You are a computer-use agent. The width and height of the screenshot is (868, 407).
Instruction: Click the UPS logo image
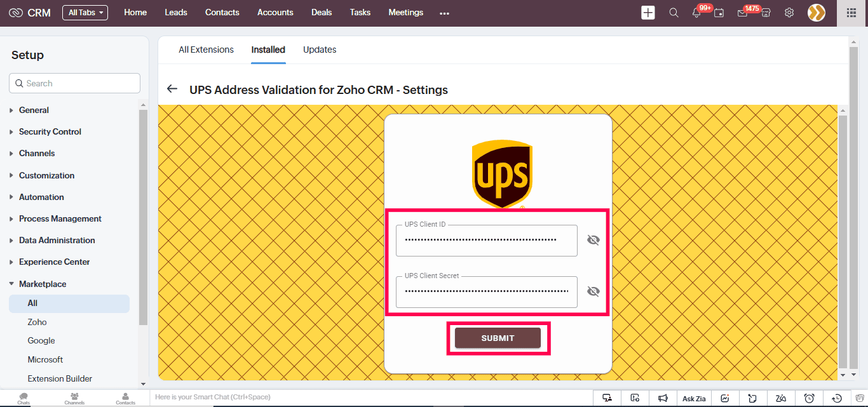click(502, 174)
